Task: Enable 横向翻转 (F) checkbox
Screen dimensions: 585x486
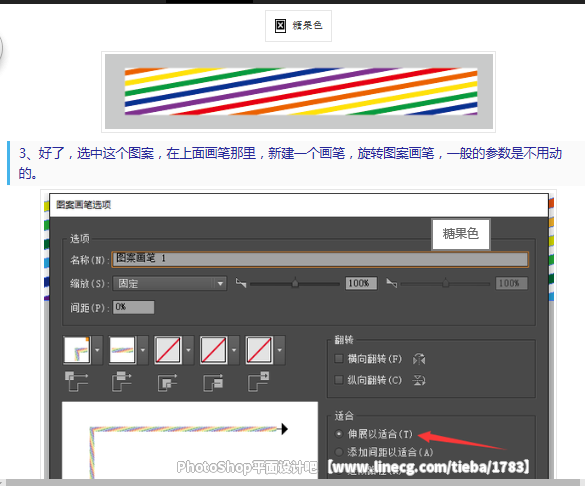Action: coord(339,359)
